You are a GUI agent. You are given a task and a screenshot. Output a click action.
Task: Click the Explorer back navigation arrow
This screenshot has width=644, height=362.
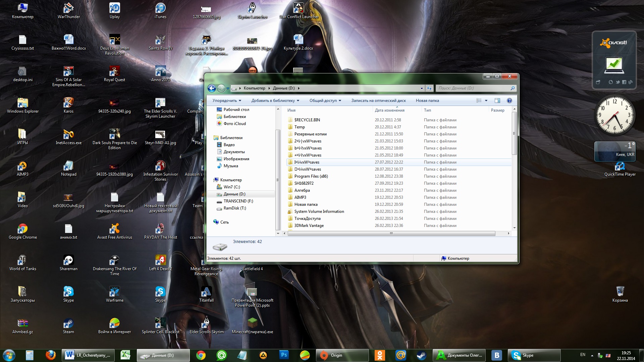212,88
